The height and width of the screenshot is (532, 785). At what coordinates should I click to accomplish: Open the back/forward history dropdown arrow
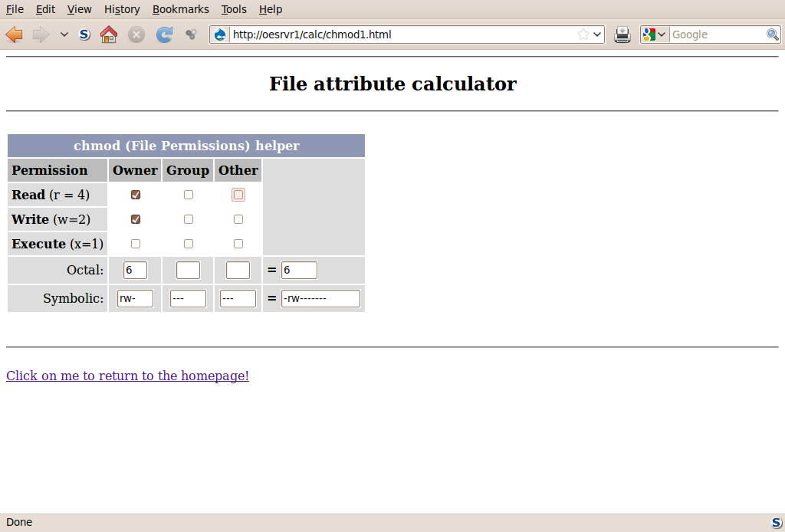coord(64,34)
